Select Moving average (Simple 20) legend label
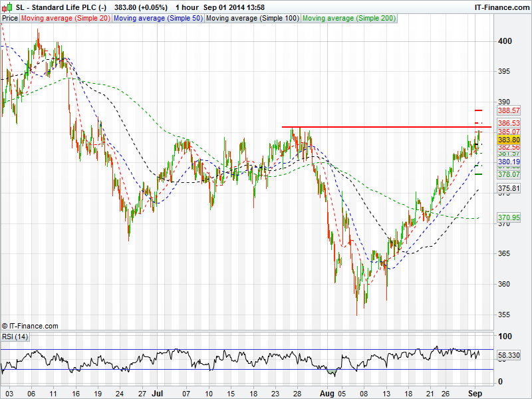The image size is (532, 399). (x=65, y=19)
